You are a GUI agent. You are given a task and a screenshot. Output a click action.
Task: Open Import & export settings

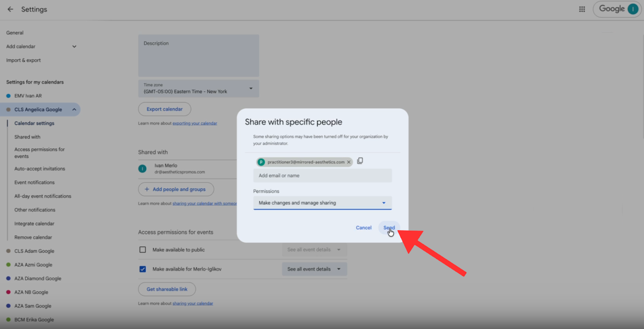point(23,60)
